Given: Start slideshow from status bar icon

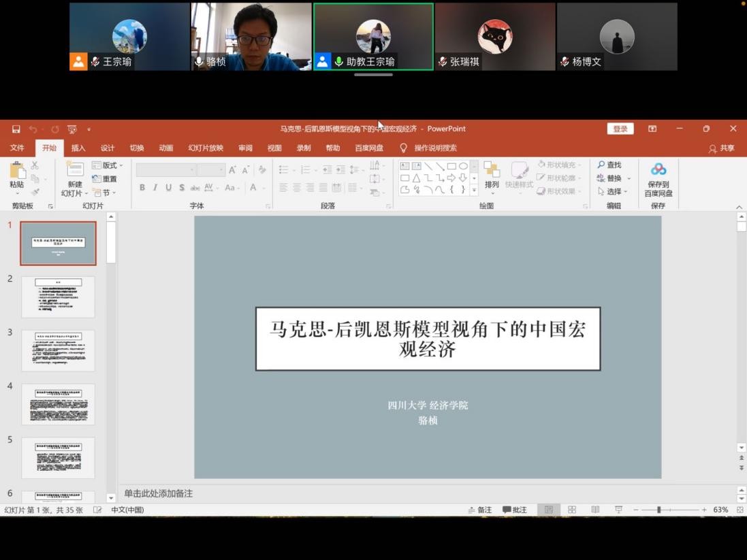Looking at the screenshot, I should coord(618,510).
